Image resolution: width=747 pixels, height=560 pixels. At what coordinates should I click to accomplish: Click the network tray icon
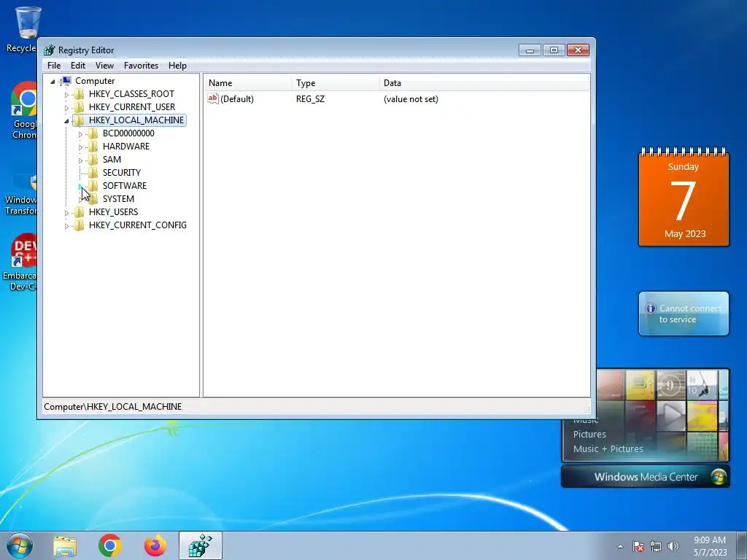[x=656, y=546]
